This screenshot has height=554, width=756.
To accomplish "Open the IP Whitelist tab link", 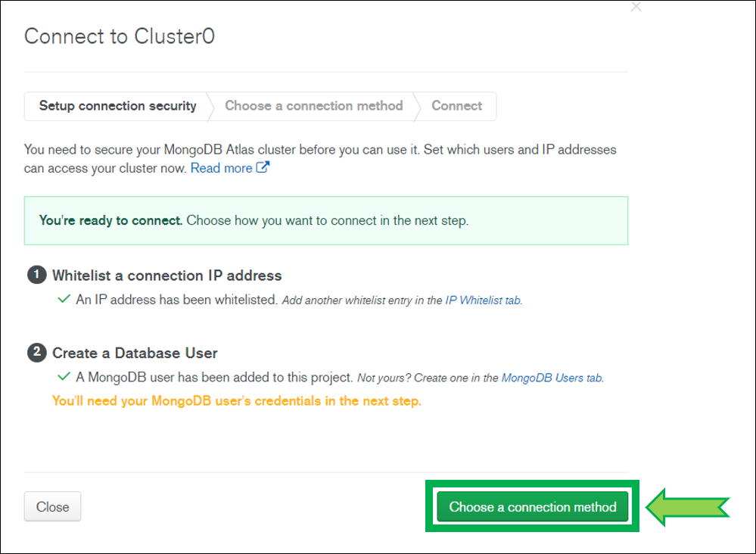I will (x=483, y=300).
